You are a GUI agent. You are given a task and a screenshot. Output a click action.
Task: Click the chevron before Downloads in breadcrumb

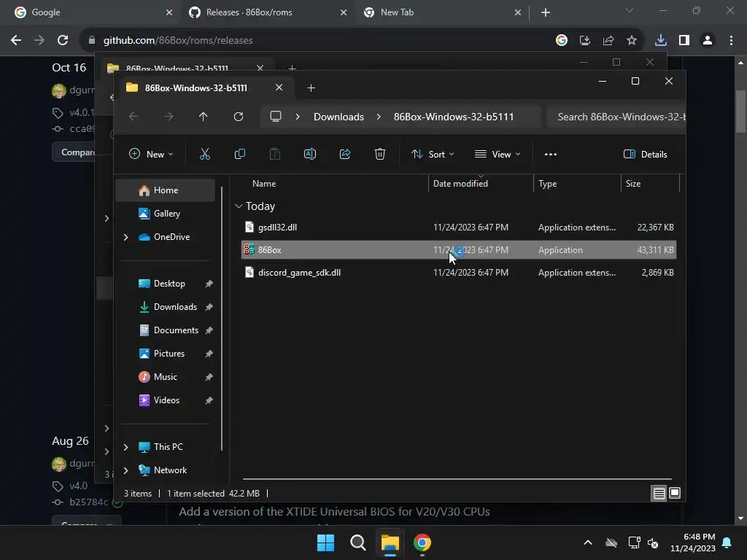[x=298, y=117]
